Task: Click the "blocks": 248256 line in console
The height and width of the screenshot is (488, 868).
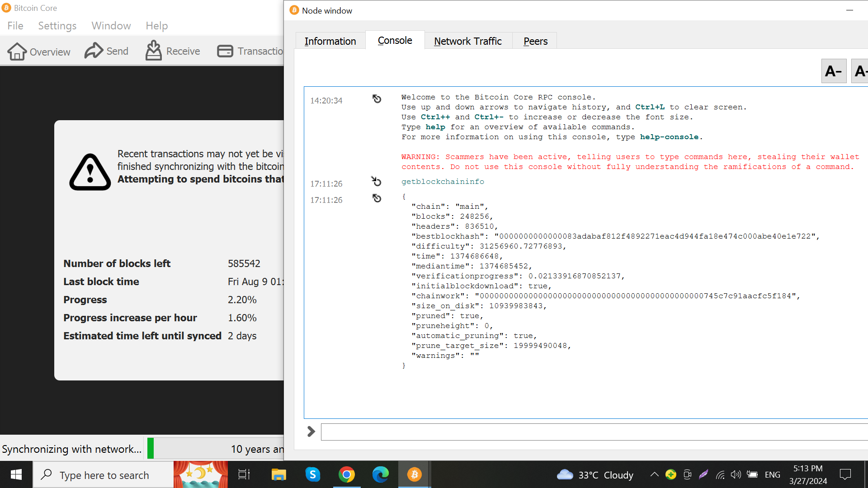Action: pos(452,216)
